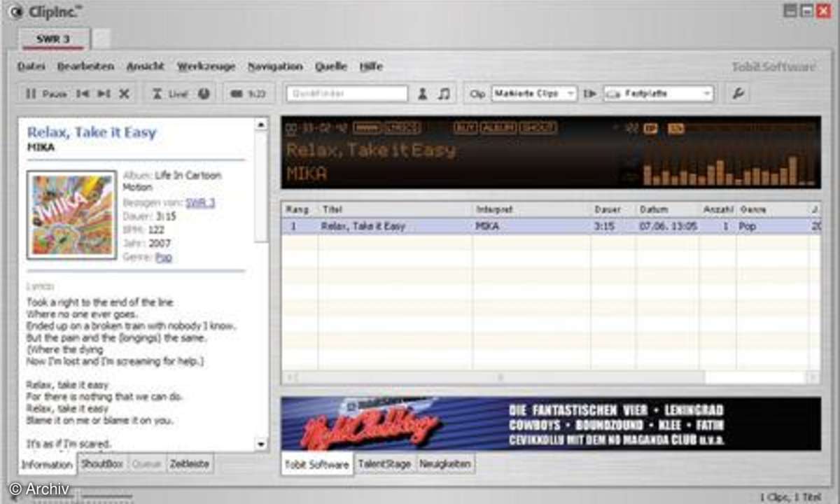Screen dimensions: 840x504
Task: Open the Markierte Clips dropdown
Action: coord(534,94)
